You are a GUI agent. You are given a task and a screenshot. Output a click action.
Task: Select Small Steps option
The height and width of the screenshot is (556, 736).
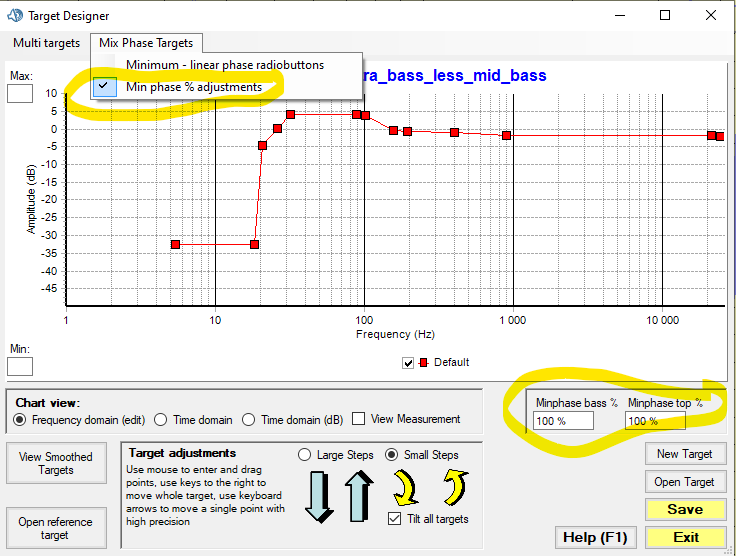coord(422,455)
